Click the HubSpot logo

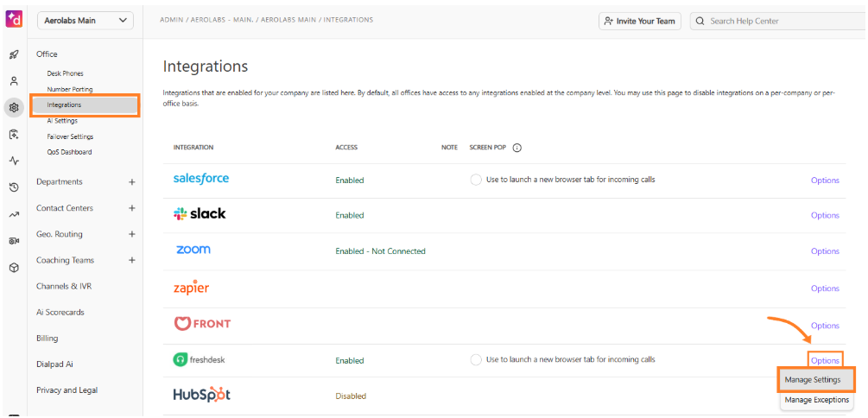click(x=201, y=395)
